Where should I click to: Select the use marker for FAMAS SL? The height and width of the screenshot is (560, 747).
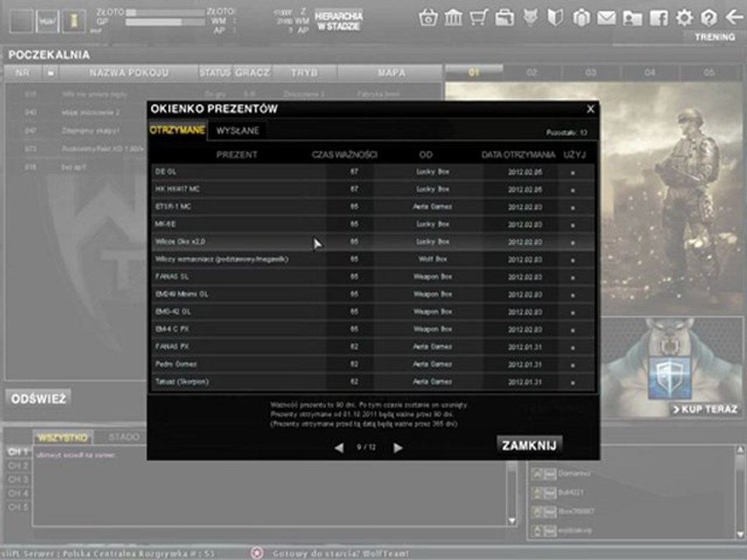coord(573,278)
